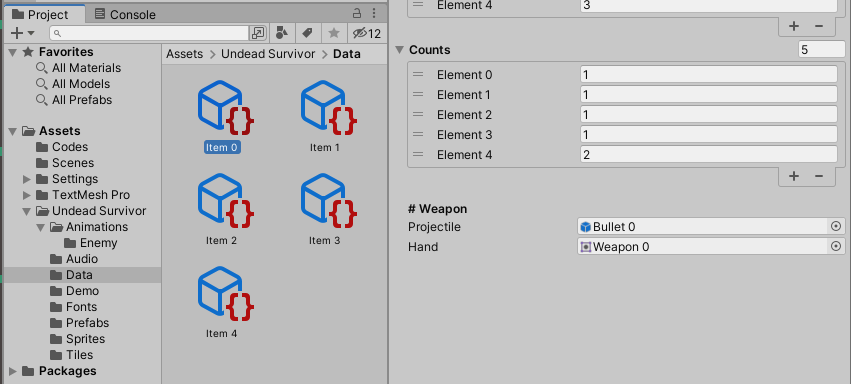Select the Packages root label
The image size is (851, 384).
(68, 371)
